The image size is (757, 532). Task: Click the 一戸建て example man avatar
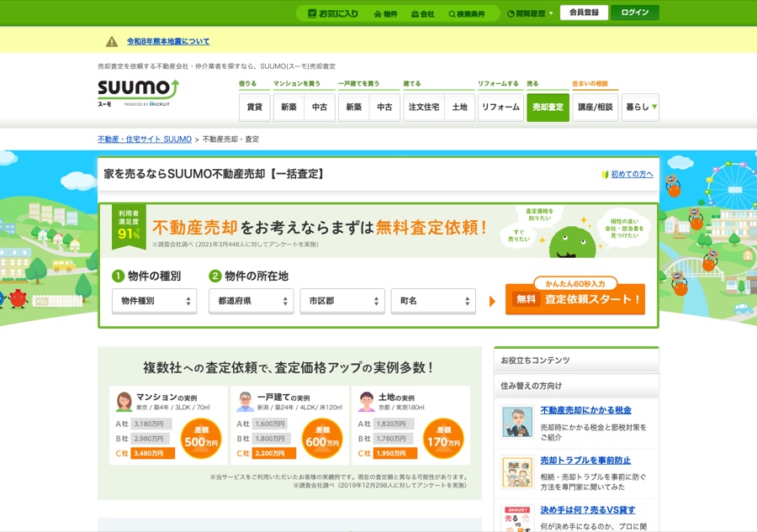click(x=246, y=401)
